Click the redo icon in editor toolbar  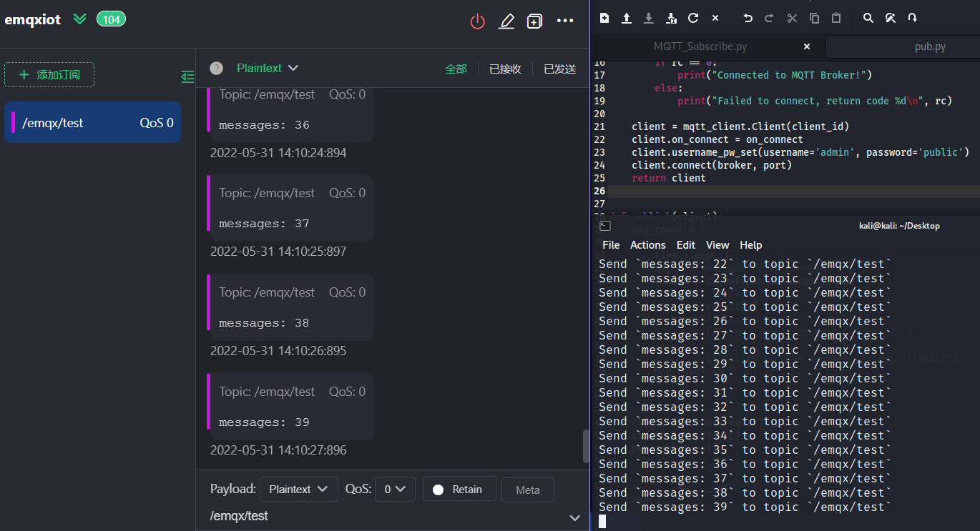click(x=770, y=19)
